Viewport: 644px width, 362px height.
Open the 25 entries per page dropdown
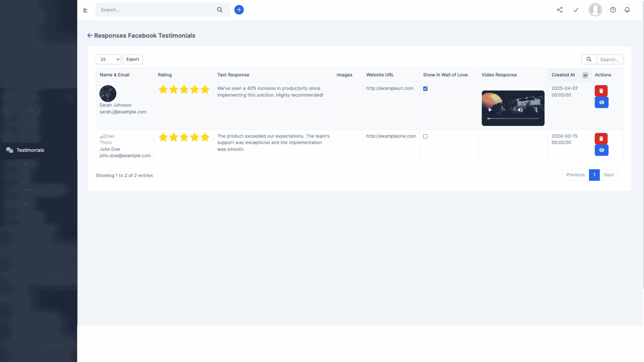point(108,59)
